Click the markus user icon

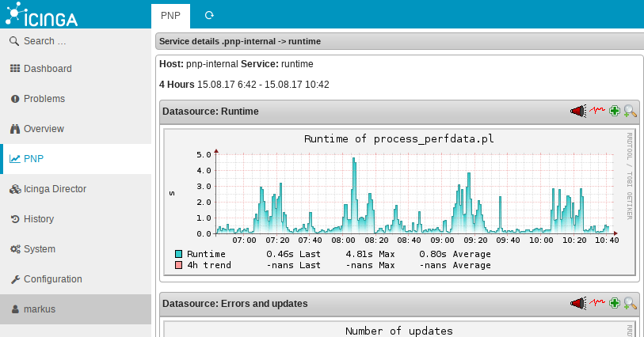15,309
